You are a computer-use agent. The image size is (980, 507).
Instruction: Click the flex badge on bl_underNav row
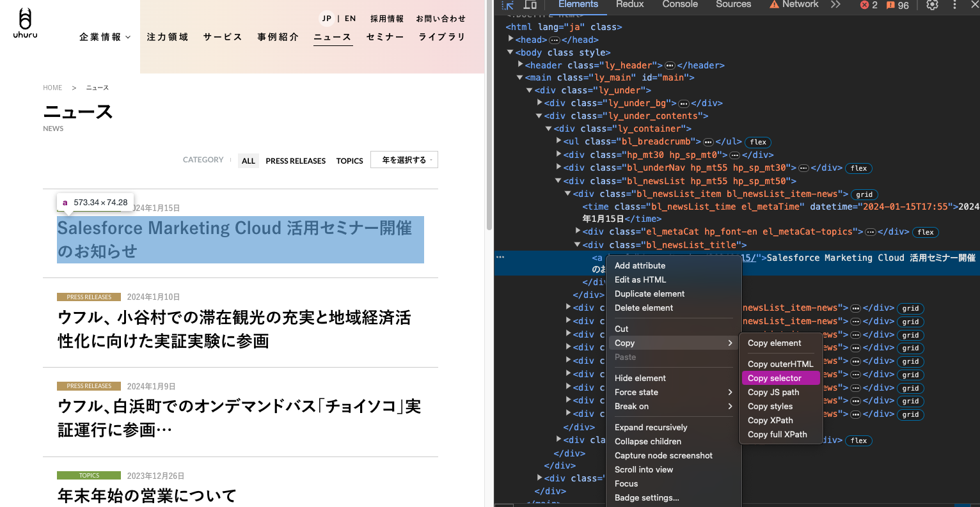click(858, 168)
